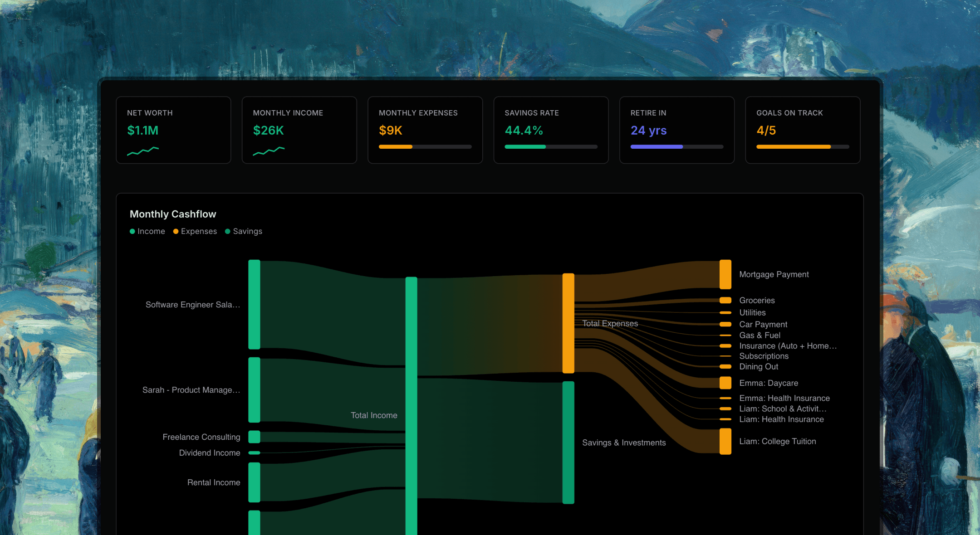Screen dimensions: 980x535
Task: Click the MONTHLY EXPENSES card title
Action: (418, 113)
